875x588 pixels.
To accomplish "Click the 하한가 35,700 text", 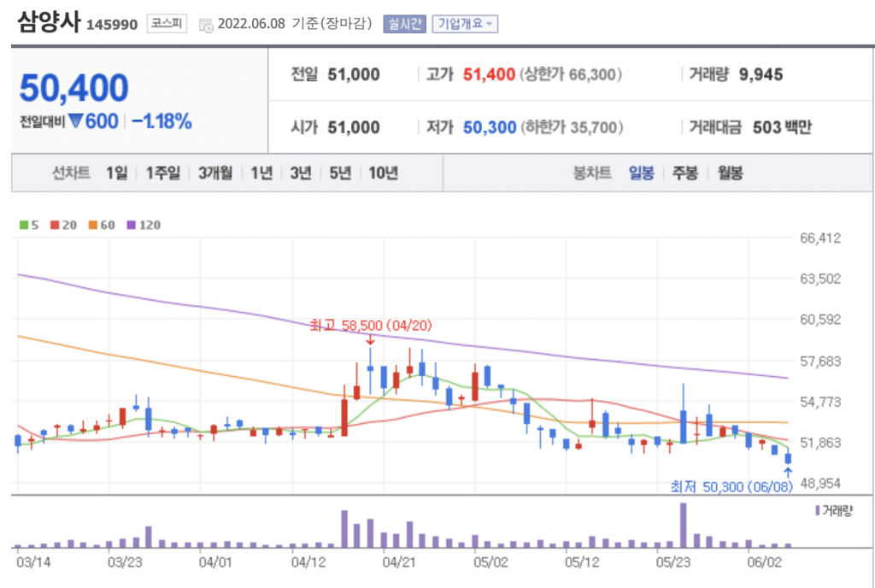I will (x=572, y=127).
